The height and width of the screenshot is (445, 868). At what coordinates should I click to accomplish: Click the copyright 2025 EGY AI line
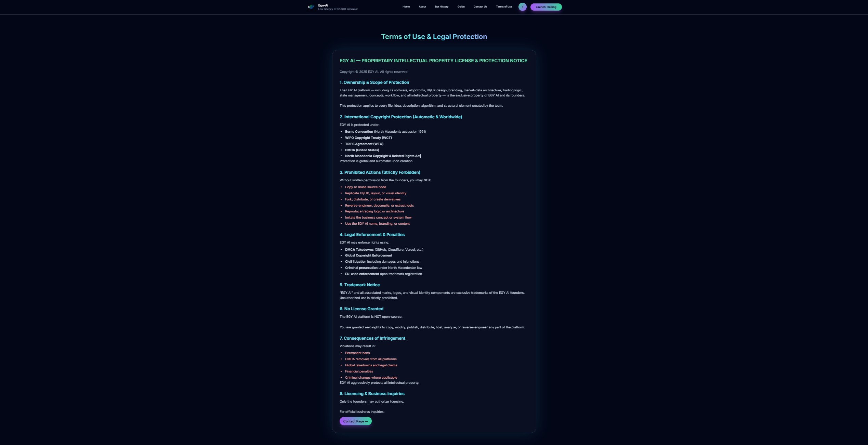(373, 72)
